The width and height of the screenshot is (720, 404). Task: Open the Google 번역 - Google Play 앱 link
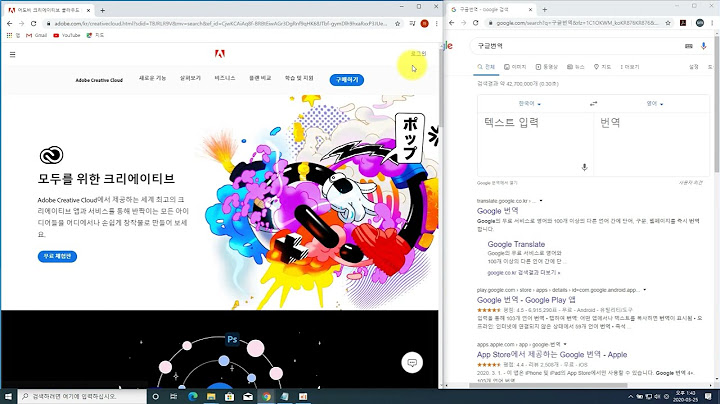click(x=526, y=300)
